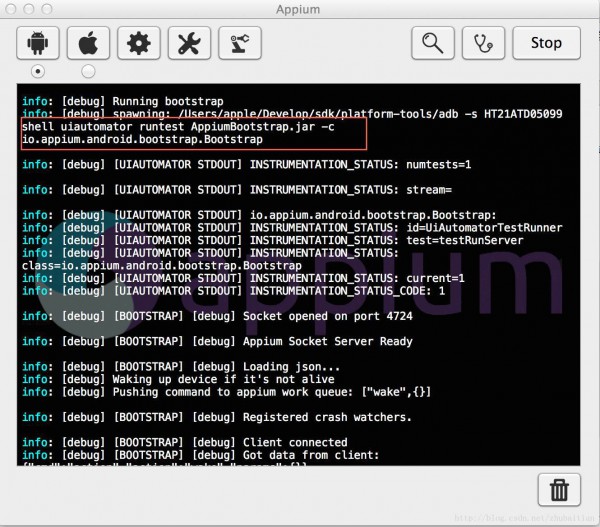Run Appium Doctor stethoscope icon
The image size is (600, 527).
[x=483, y=43]
